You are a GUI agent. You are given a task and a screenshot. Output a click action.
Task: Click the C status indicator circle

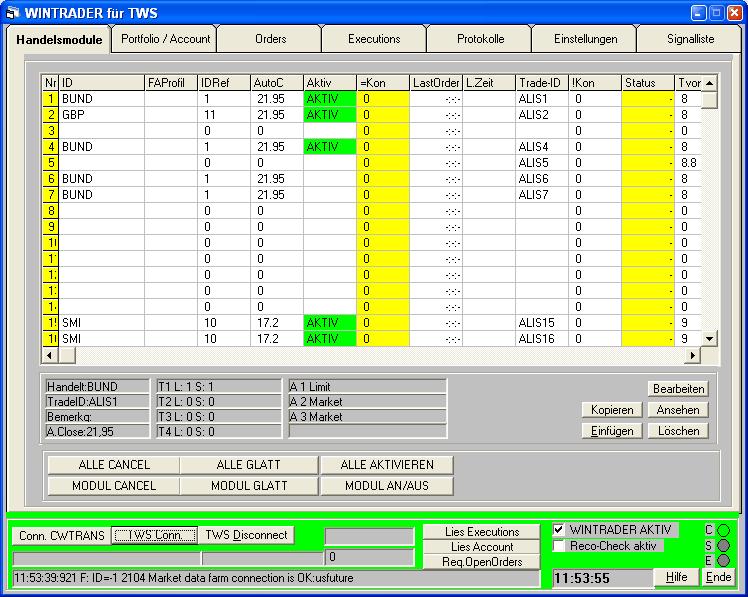(x=723, y=530)
